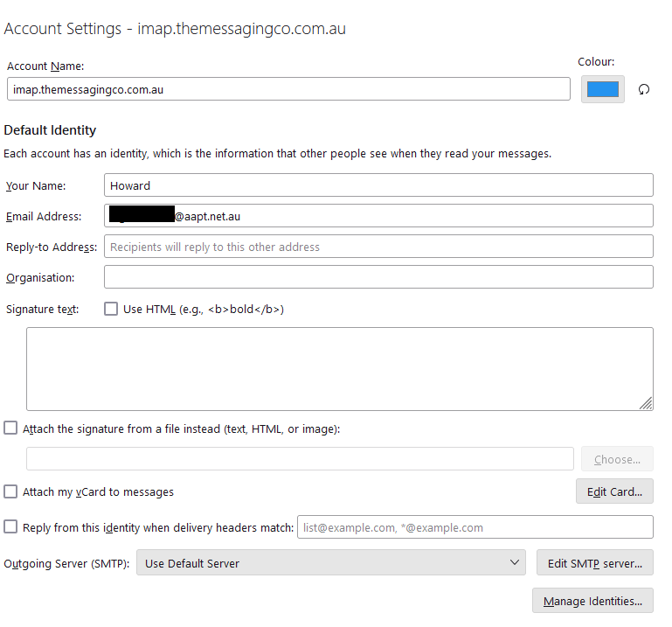Open the blue account colour picker
This screenshot has width=672, height=627.
602,89
